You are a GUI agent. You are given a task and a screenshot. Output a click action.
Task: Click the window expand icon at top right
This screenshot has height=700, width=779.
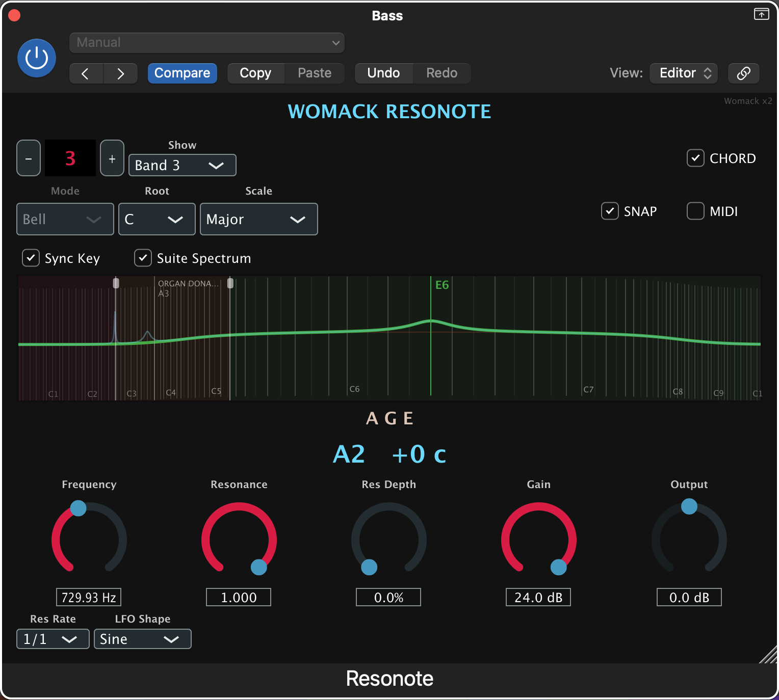coord(761,14)
